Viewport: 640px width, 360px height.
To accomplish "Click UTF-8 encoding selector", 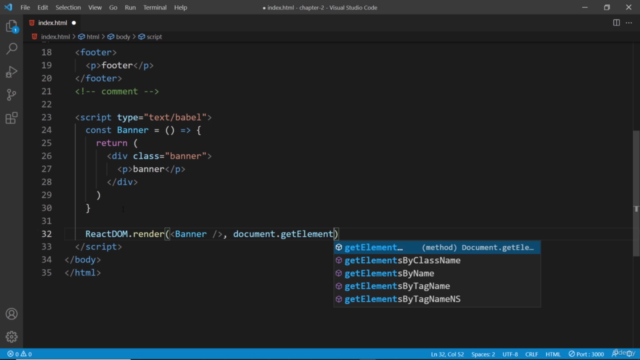I will (x=510, y=354).
